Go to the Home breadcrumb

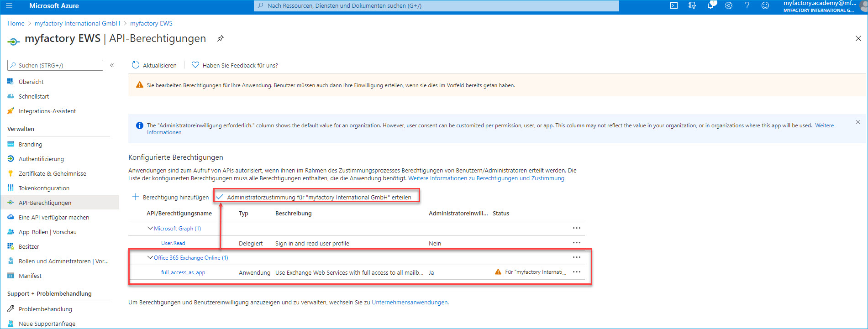pyautogui.click(x=16, y=23)
